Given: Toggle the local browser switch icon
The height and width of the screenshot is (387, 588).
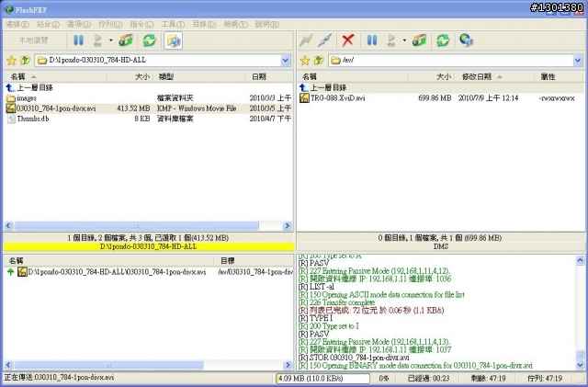Looking at the screenshot, I should pos(174,40).
